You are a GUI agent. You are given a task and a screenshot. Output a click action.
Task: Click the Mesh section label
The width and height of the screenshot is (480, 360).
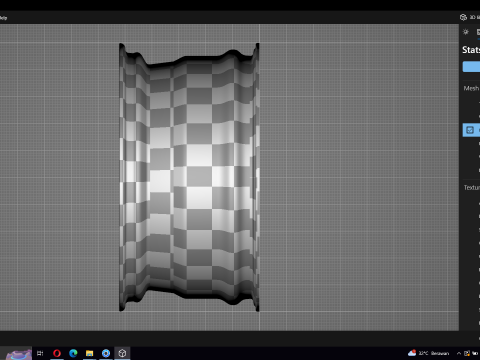tap(471, 88)
